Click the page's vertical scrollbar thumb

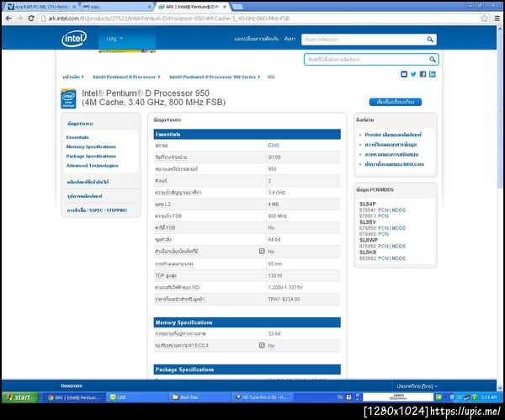point(499,109)
